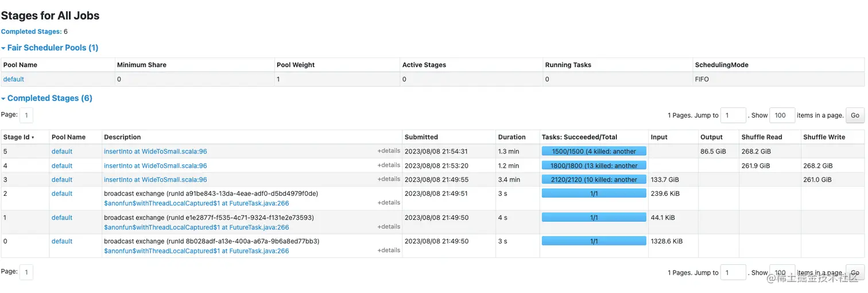Open default pool link for stage 0
This screenshot has height=293, width=868.
[62, 241]
